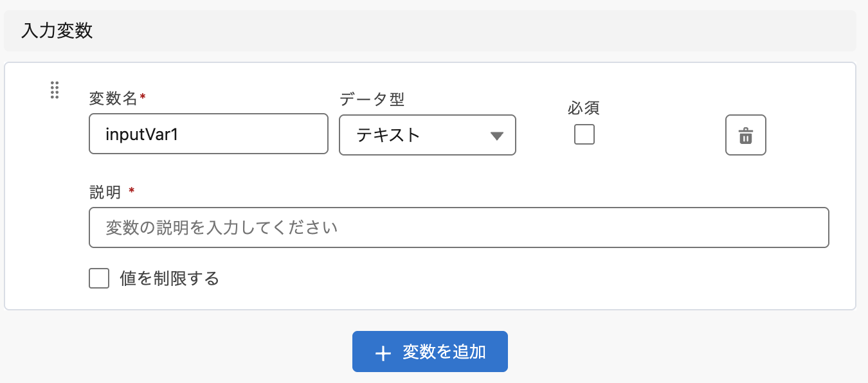The image size is (868, 383).
Task: Click the 説明 field label
Action: click(105, 191)
